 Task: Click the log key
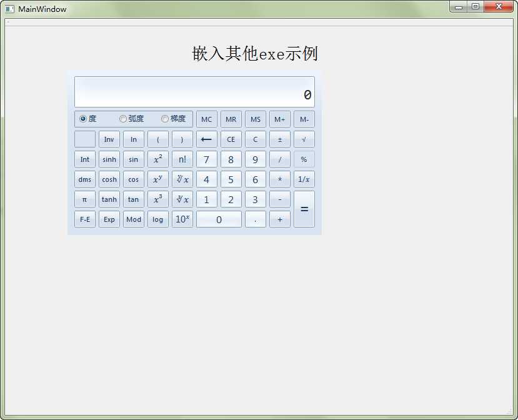pyautogui.click(x=158, y=219)
